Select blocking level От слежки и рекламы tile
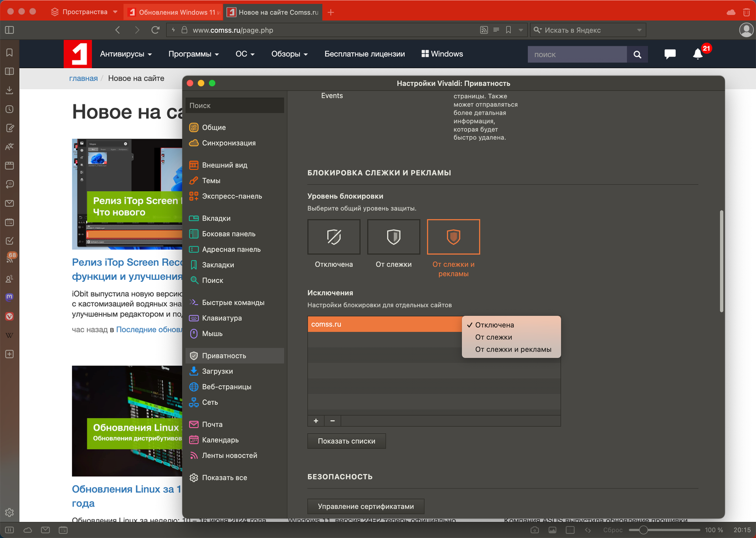Screen dimensions: 756x538 454,237
